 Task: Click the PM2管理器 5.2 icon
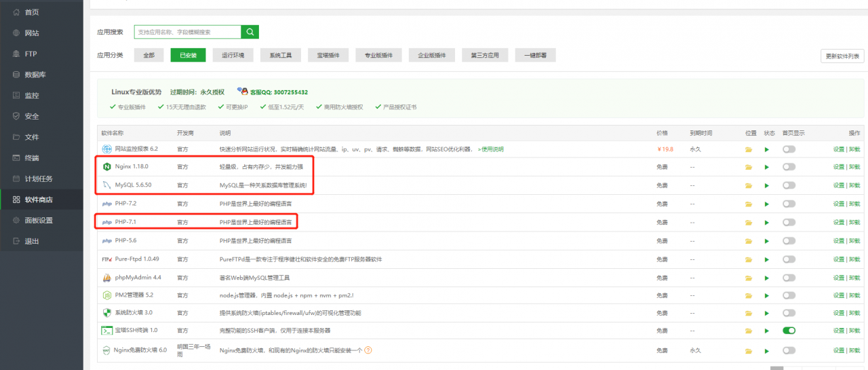click(106, 295)
